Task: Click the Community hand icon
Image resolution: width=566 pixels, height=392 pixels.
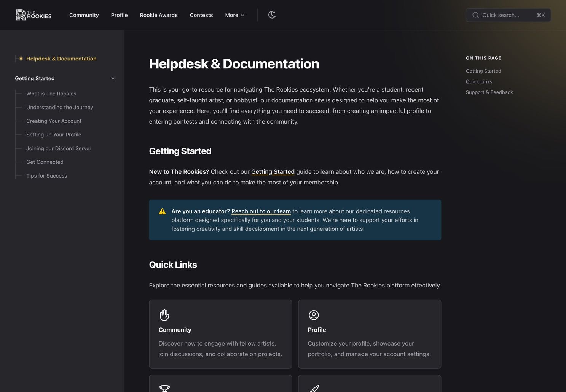Action: coord(164,315)
